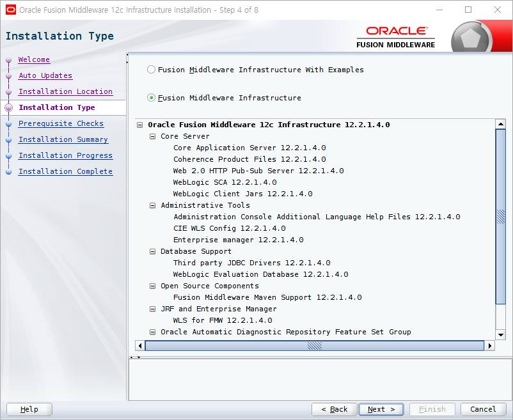Click the horizontal scrollbar thumb
This screenshot has width=513, height=420.
pos(315,345)
